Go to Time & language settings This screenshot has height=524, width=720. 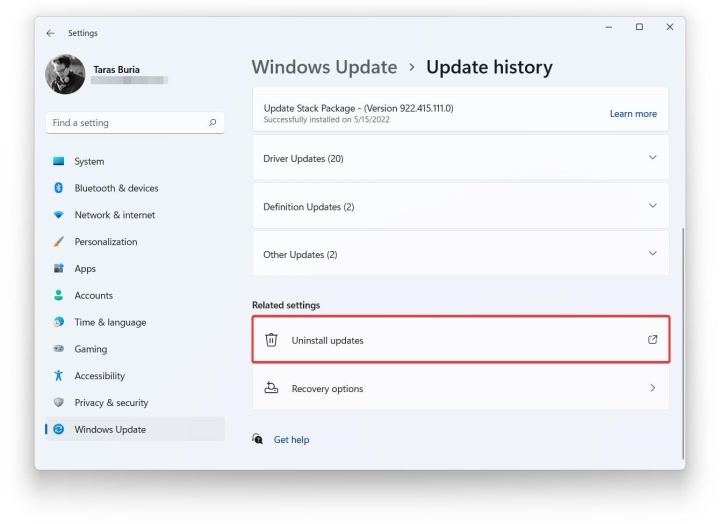coord(110,322)
